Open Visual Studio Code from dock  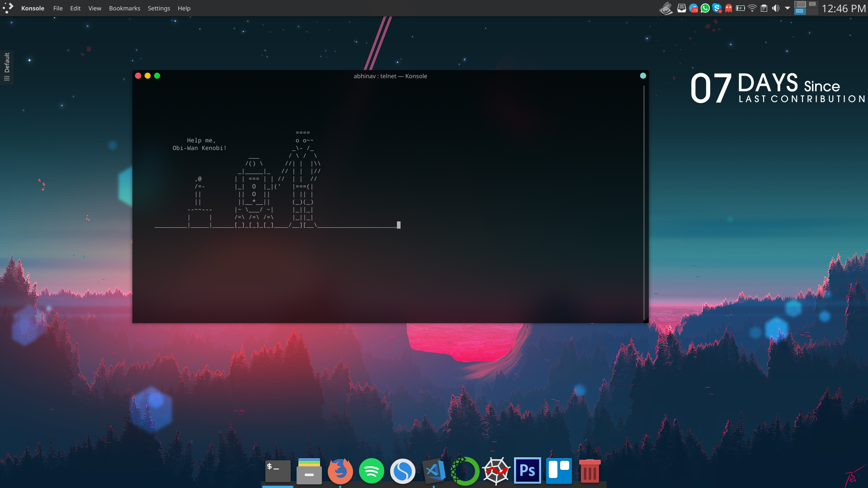click(x=434, y=471)
